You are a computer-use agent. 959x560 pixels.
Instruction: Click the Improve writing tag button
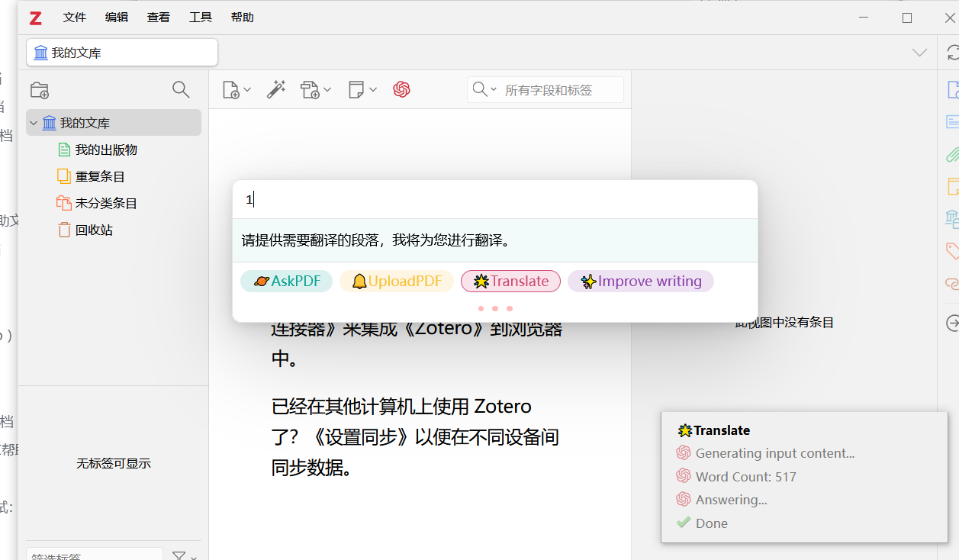click(641, 282)
